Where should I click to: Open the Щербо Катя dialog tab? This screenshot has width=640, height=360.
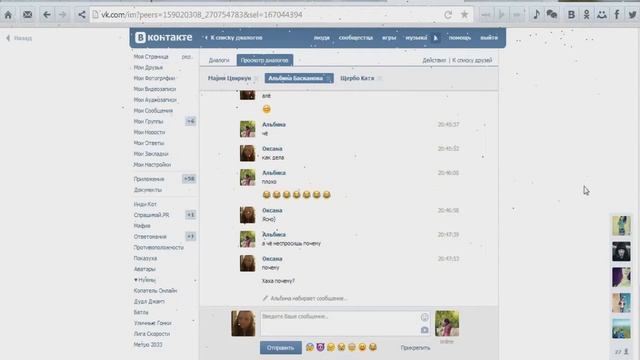(x=357, y=78)
